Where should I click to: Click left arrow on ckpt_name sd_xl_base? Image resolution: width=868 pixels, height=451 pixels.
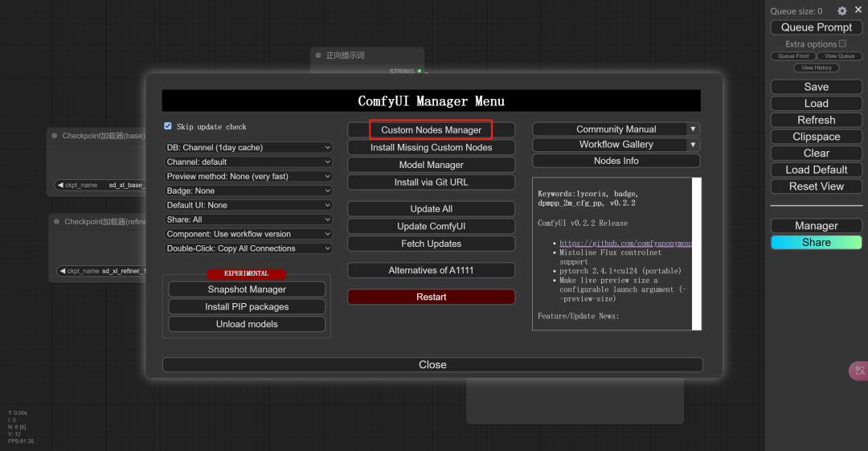(x=60, y=185)
